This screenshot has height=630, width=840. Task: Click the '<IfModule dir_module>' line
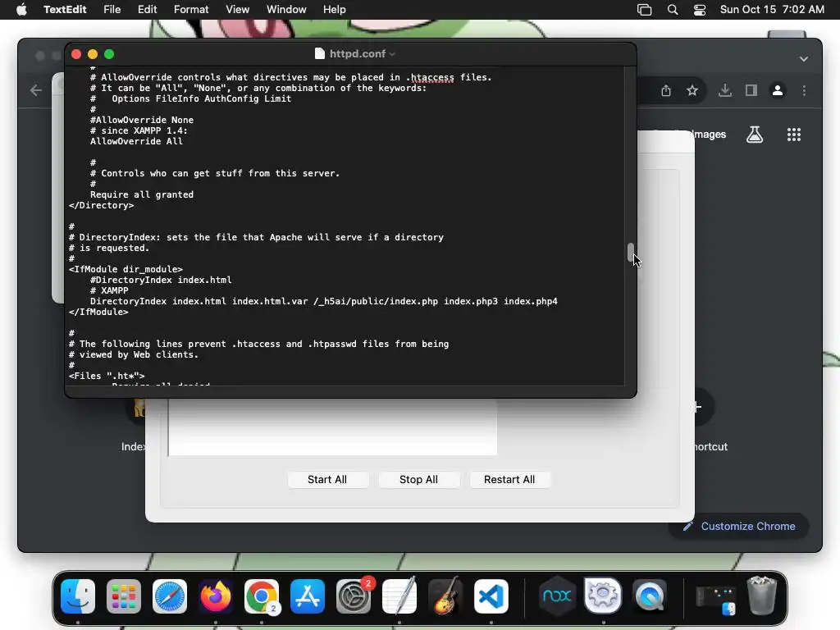coord(126,269)
